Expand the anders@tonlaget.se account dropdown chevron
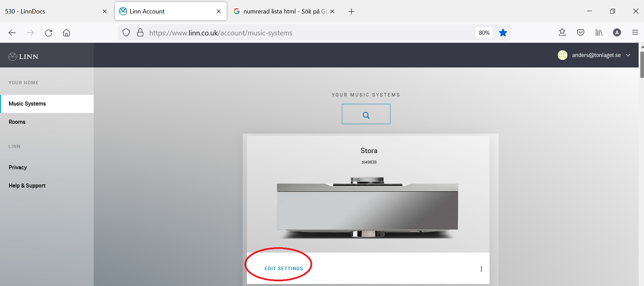Screen dimensions: 644x286 (x=628, y=55)
